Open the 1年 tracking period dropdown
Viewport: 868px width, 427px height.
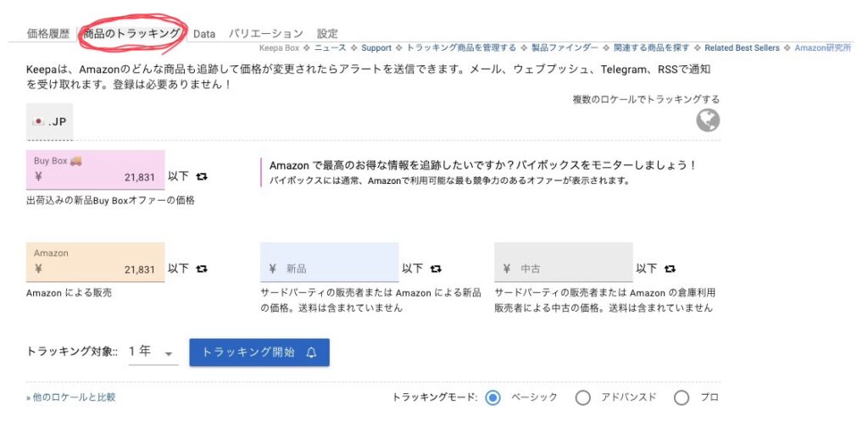point(153,352)
